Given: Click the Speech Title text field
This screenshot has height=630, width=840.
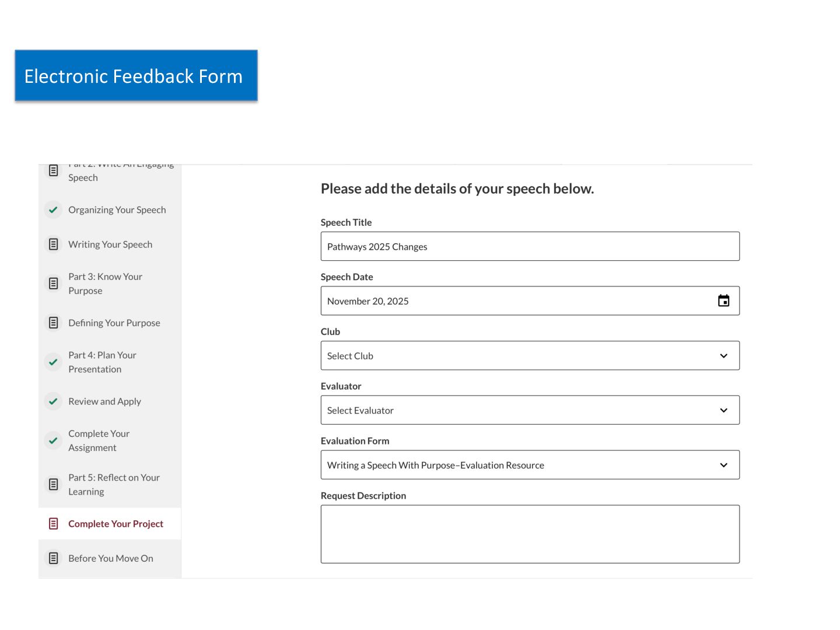Looking at the screenshot, I should 530,247.
